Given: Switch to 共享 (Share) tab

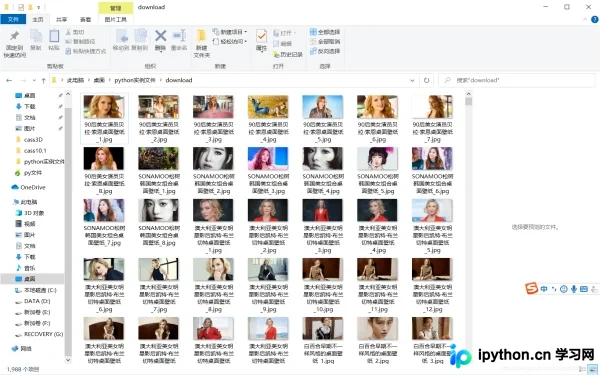Looking at the screenshot, I should (61, 19).
